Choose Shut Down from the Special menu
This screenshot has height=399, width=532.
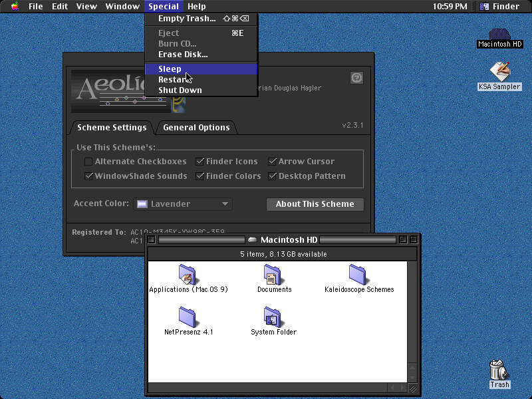pyautogui.click(x=201, y=90)
